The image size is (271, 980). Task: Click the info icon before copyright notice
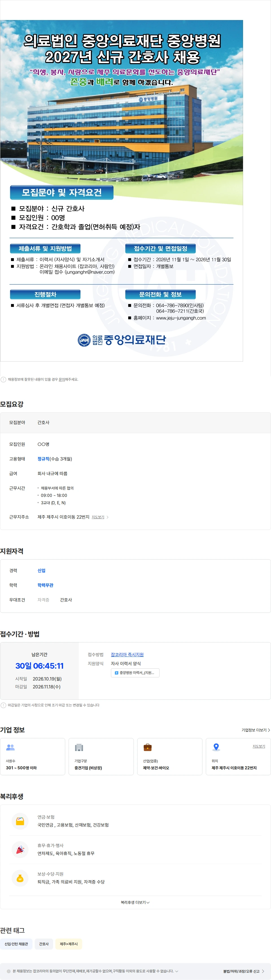pos(9,971)
